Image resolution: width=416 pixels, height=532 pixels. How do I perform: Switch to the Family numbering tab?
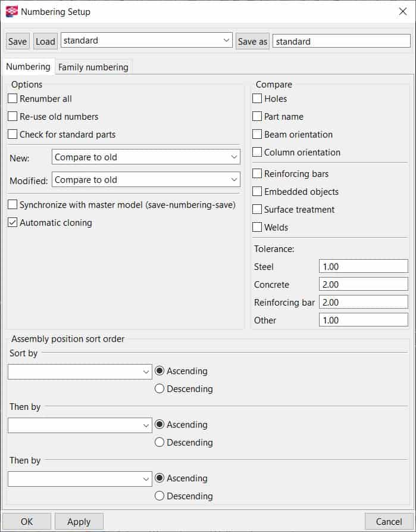(93, 67)
